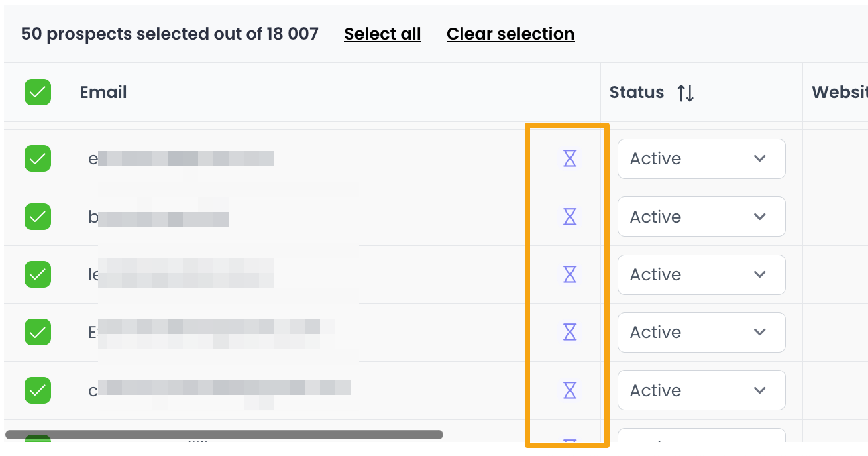This screenshot has width=868, height=456.
Task: Click the horizontal scrollbar thumb
Action: [224, 435]
